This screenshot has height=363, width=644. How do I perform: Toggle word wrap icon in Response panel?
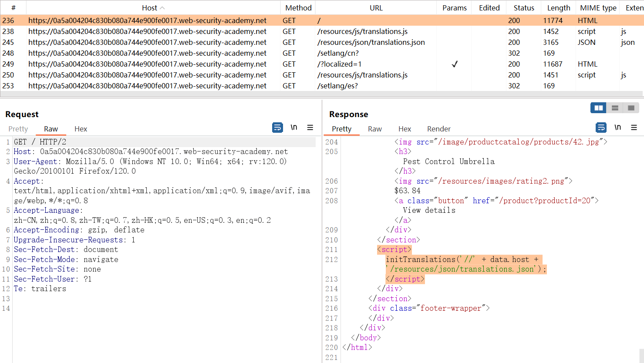coord(601,128)
